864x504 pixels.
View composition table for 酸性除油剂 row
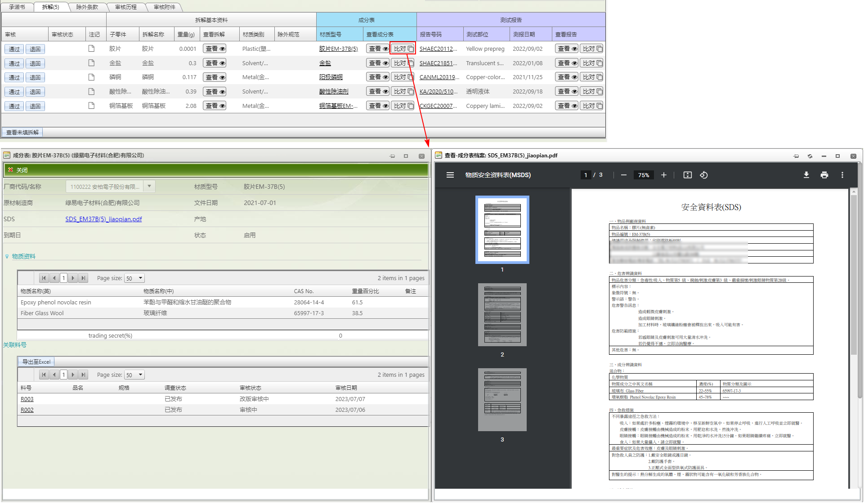(x=378, y=91)
